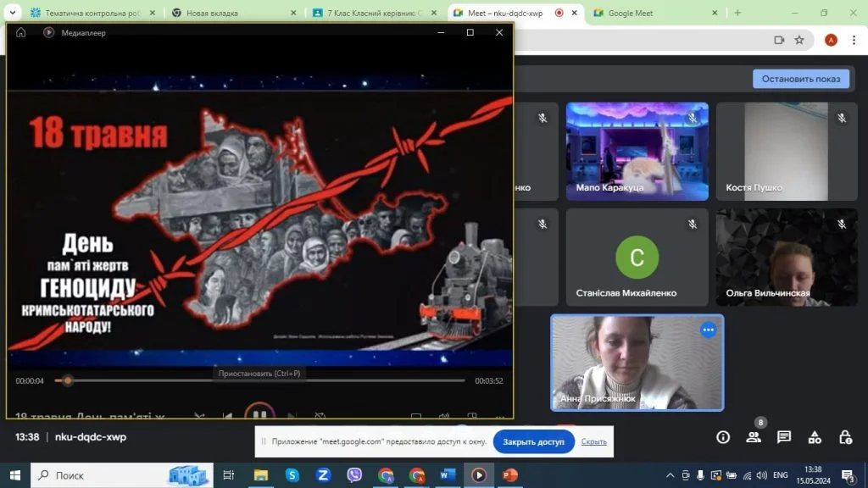
Task: Click the Media Player seek slider handle
Action: [68, 380]
